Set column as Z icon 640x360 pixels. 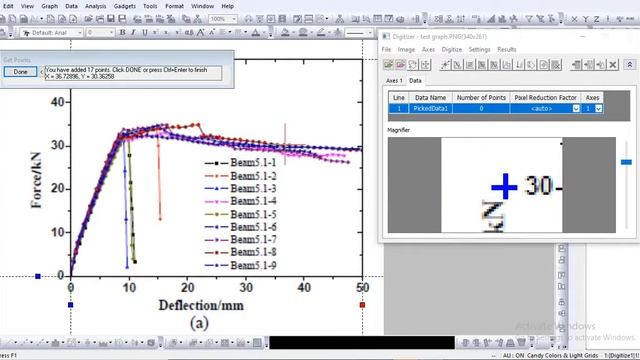point(596,19)
